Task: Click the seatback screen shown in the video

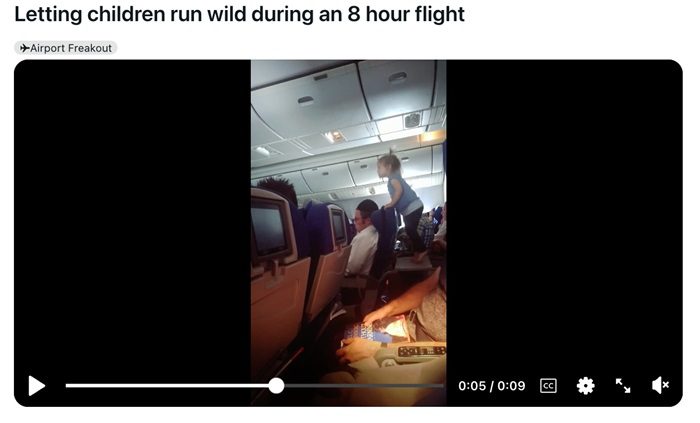Action: (269, 229)
